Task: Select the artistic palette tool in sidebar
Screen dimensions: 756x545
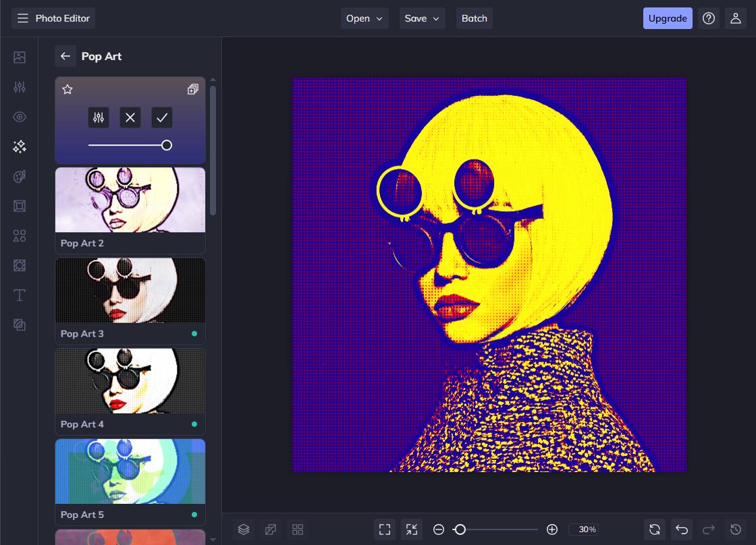Action: pyautogui.click(x=19, y=176)
